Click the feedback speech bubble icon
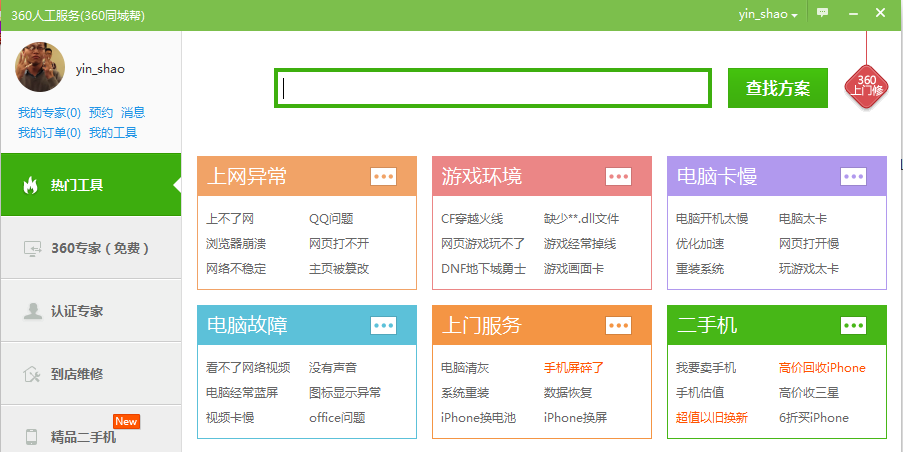903x452 pixels. 822,13
